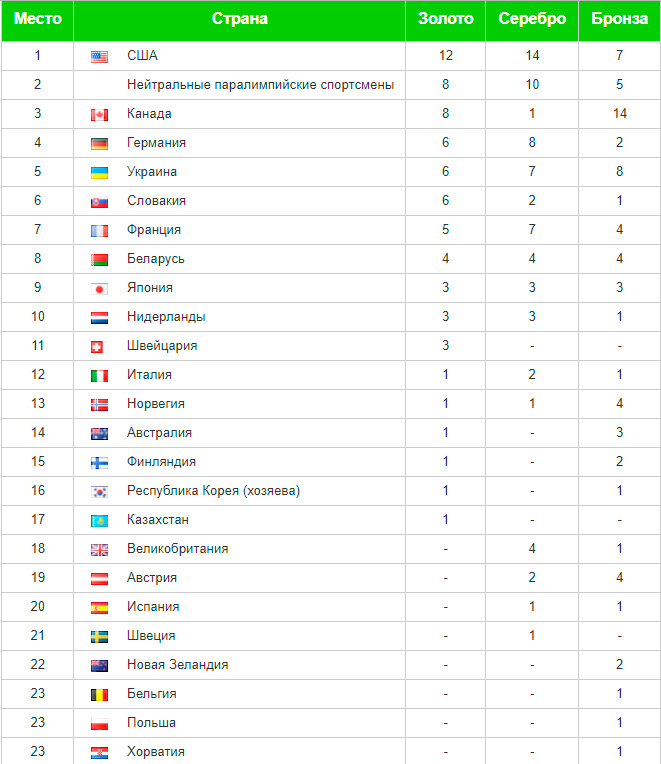Click the Золото column header

pyautogui.click(x=445, y=19)
